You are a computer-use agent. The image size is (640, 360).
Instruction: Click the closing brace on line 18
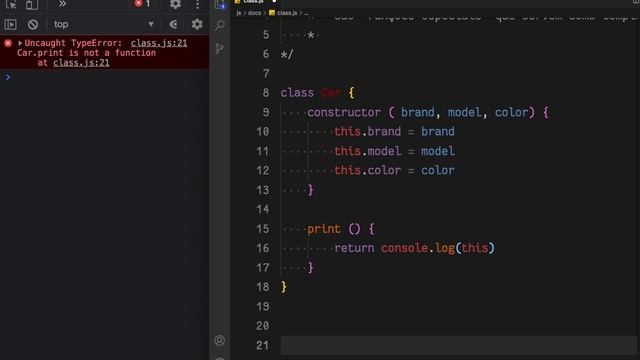point(284,287)
